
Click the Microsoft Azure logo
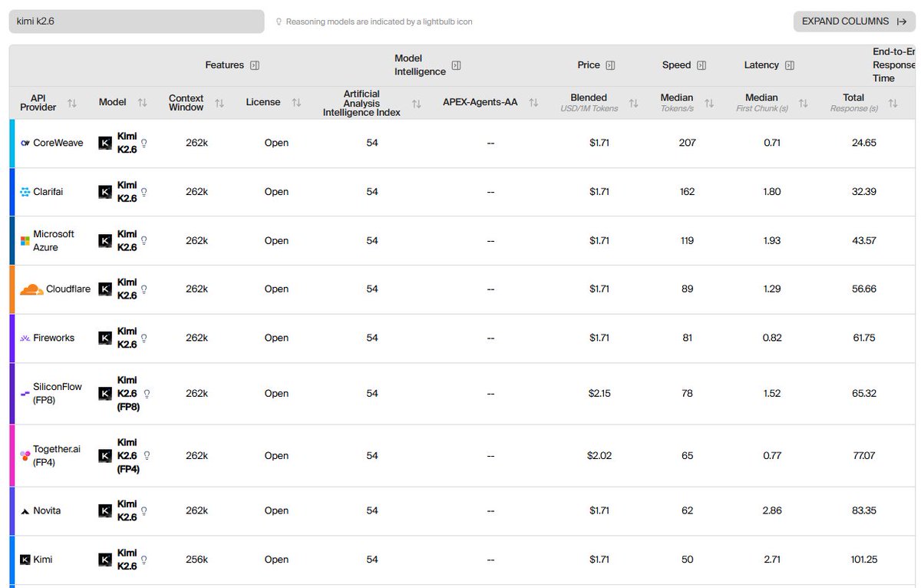pos(25,241)
